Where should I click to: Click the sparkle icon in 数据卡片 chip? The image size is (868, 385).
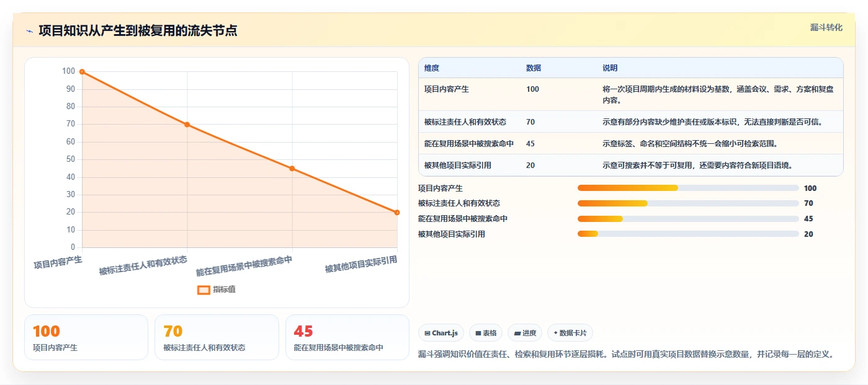click(x=555, y=334)
